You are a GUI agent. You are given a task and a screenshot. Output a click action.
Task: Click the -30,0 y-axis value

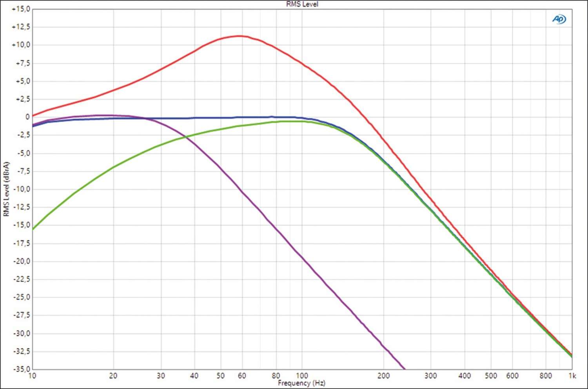pyautogui.click(x=22, y=334)
